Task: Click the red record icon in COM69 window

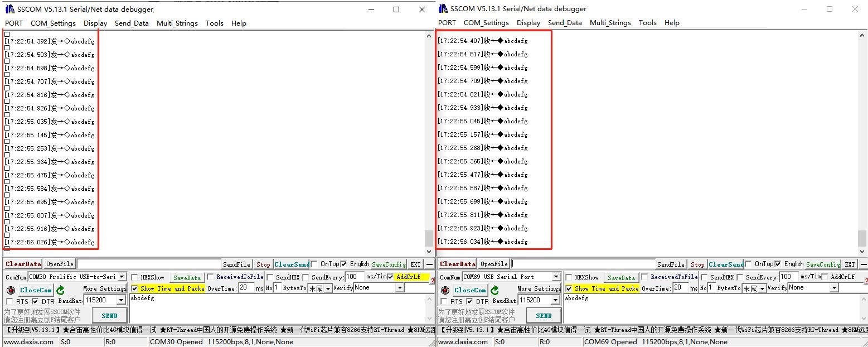Action: point(445,290)
